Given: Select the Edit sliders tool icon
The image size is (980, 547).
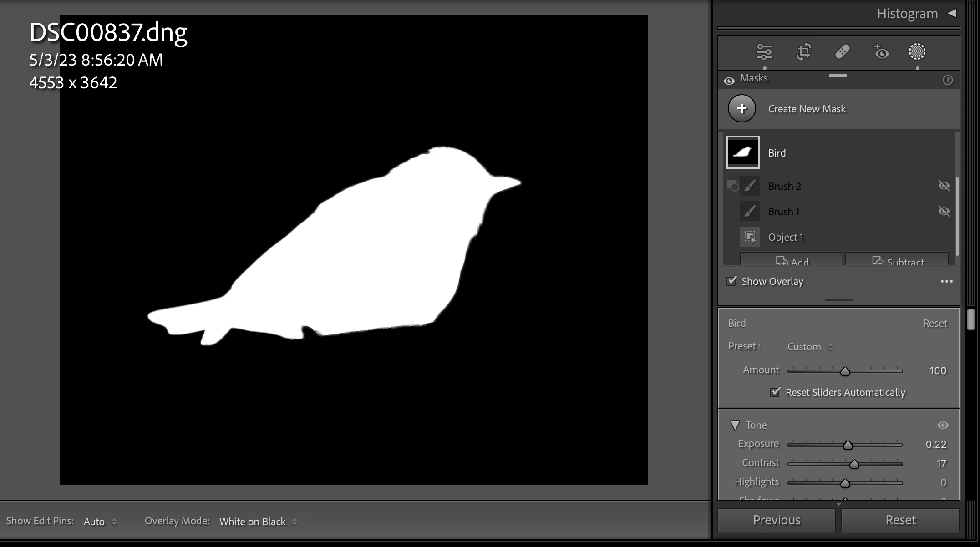Looking at the screenshot, I should [764, 52].
